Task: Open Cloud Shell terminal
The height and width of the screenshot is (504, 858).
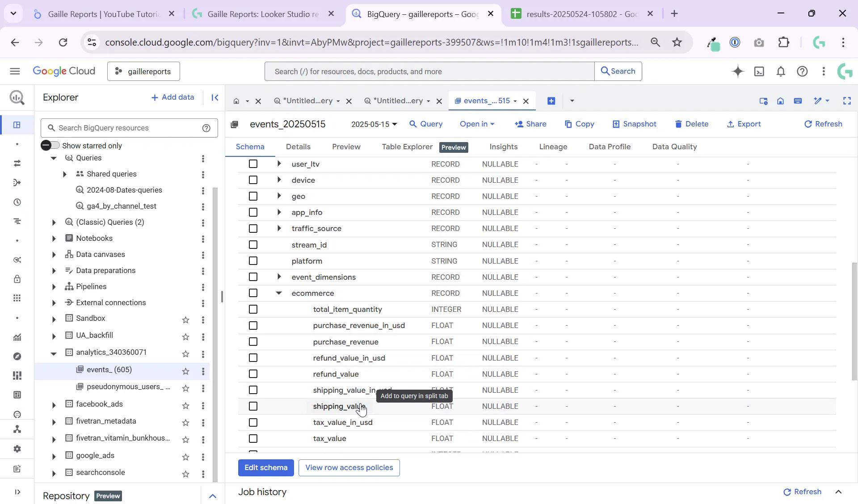Action: pos(760,71)
